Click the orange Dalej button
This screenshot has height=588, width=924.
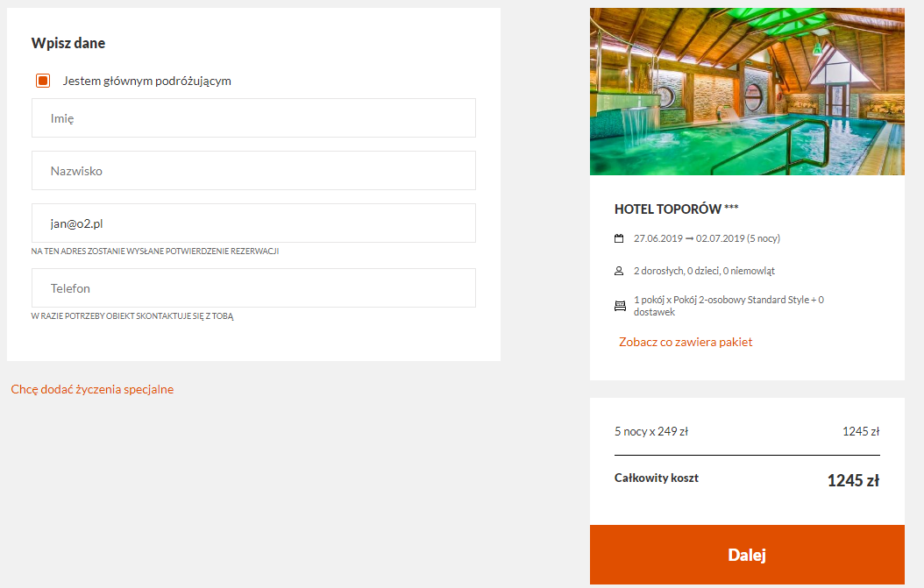coord(747,555)
